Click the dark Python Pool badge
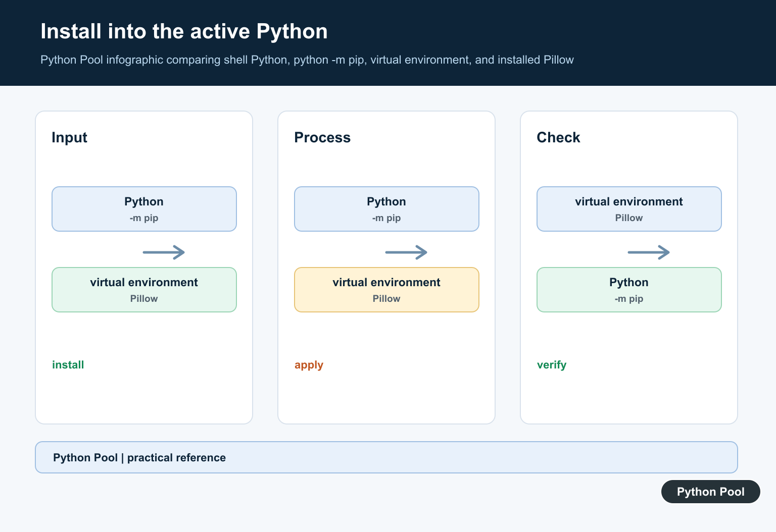This screenshot has height=532, width=776. [710, 492]
